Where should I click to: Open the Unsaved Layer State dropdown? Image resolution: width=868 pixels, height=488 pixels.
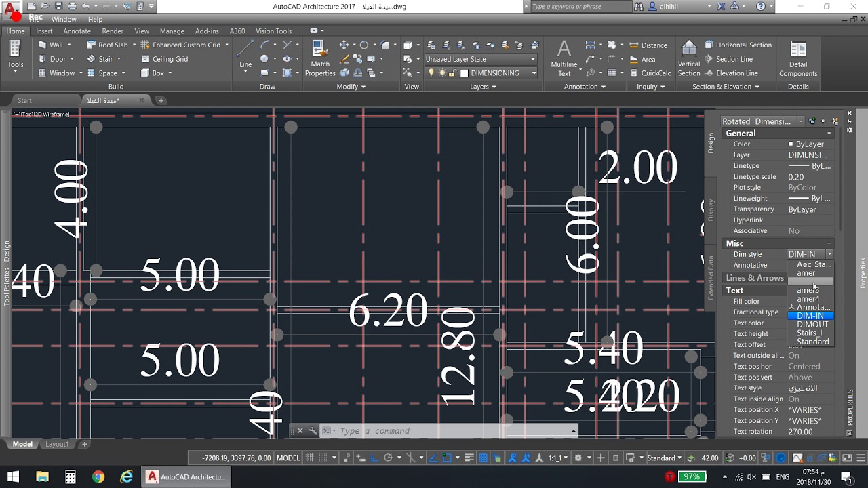(x=481, y=59)
